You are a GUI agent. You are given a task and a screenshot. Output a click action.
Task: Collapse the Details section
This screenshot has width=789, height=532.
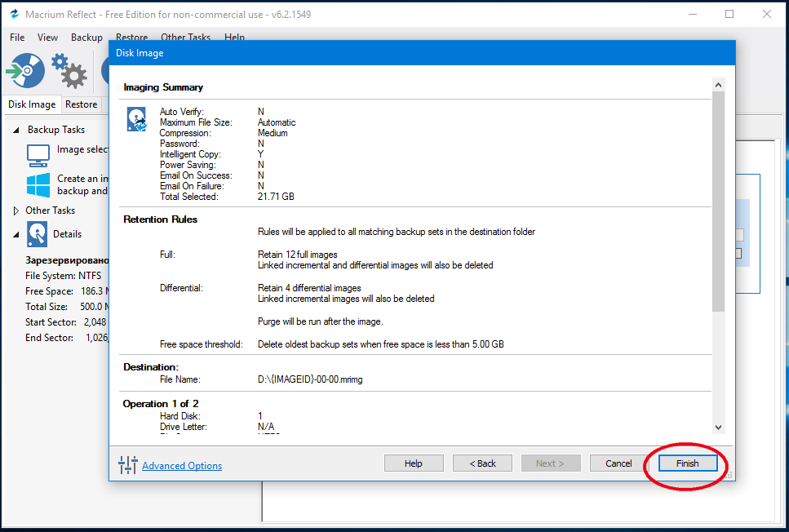[x=16, y=234]
